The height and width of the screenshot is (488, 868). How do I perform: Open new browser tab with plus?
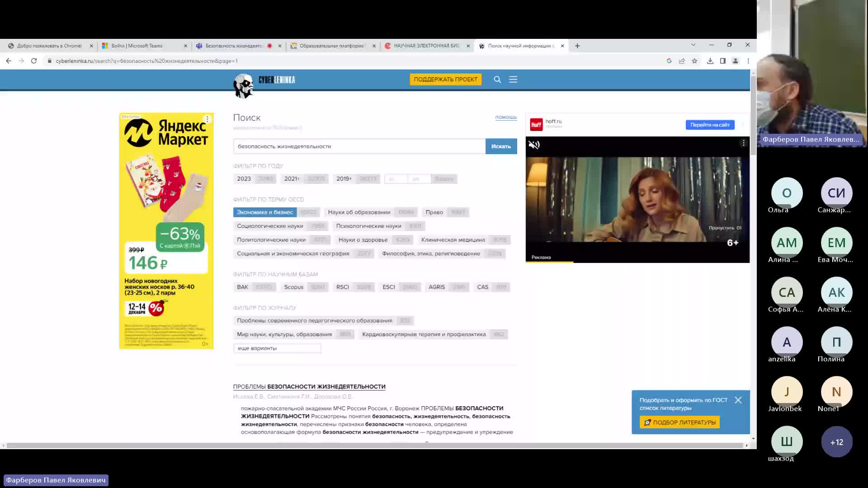point(577,46)
